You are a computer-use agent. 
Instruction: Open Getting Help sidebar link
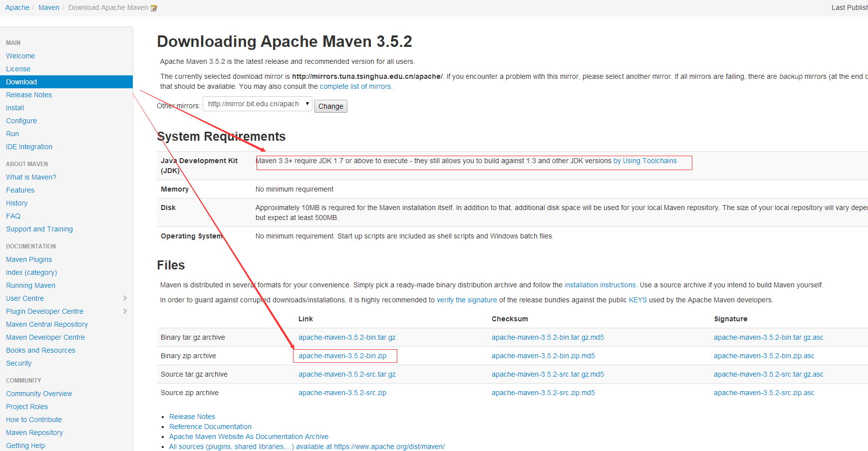pyautogui.click(x=25, y=446)
